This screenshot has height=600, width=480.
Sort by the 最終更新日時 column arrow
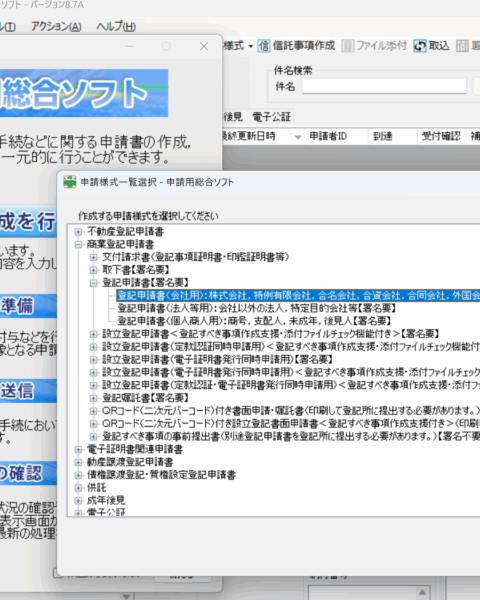[x=297, y=137]
